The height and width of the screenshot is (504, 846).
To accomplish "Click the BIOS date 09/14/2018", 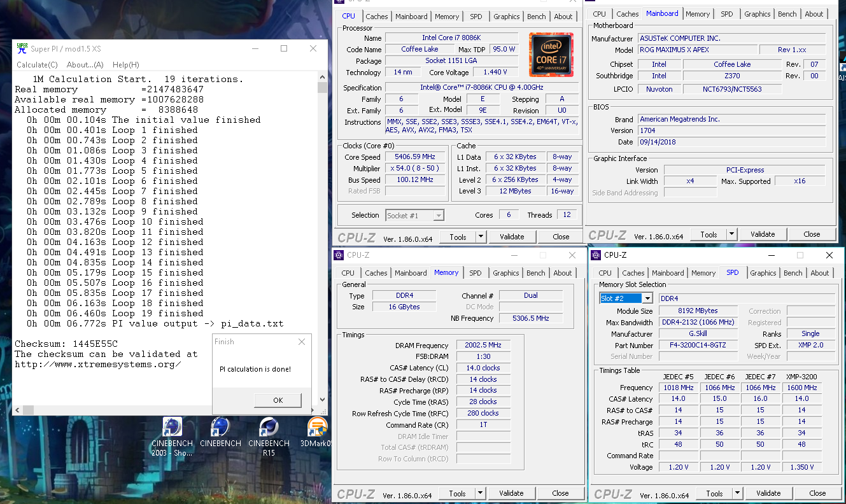I will (x=732, y=142).
